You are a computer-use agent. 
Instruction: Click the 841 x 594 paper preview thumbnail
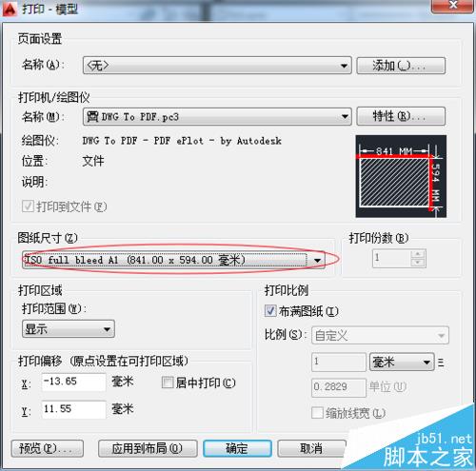(401, 176)
